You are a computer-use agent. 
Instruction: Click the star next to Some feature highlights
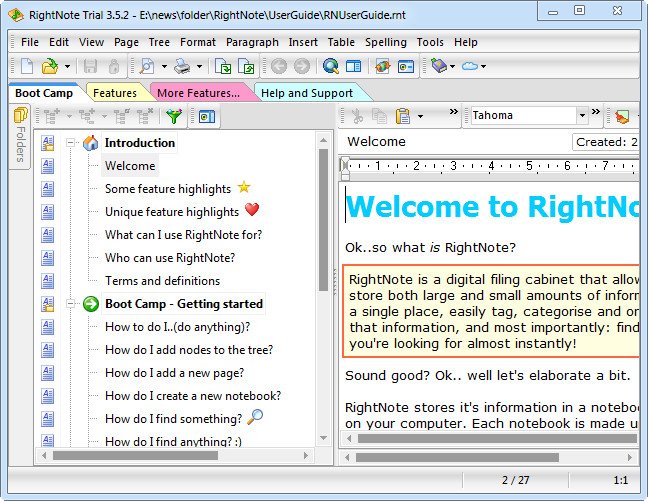coord(244,187)
